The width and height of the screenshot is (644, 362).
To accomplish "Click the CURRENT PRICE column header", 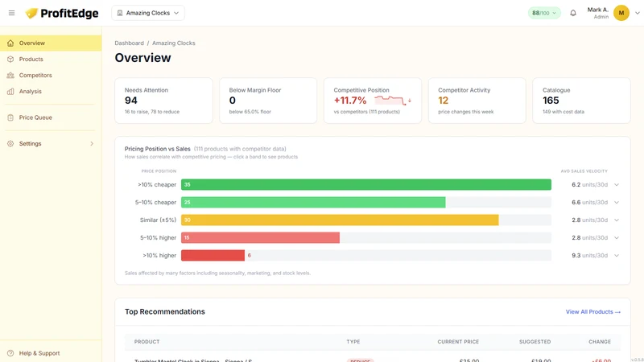I will (458, 341).
